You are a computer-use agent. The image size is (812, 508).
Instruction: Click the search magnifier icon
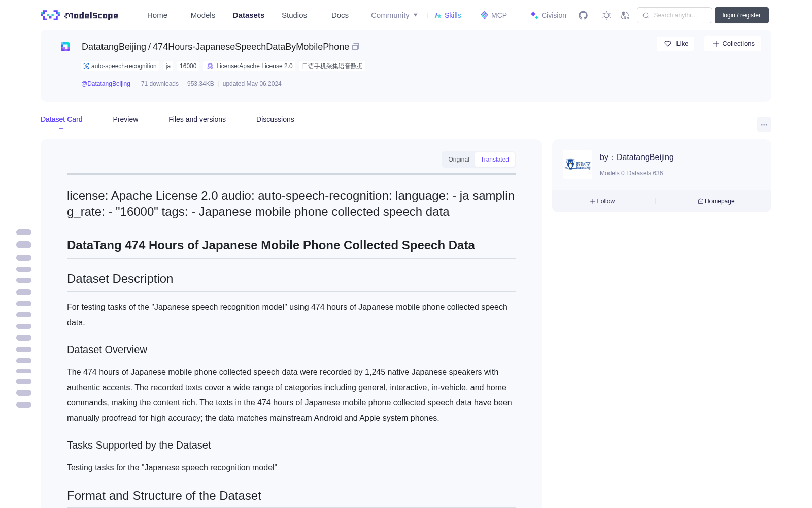(x=646, y=15)
